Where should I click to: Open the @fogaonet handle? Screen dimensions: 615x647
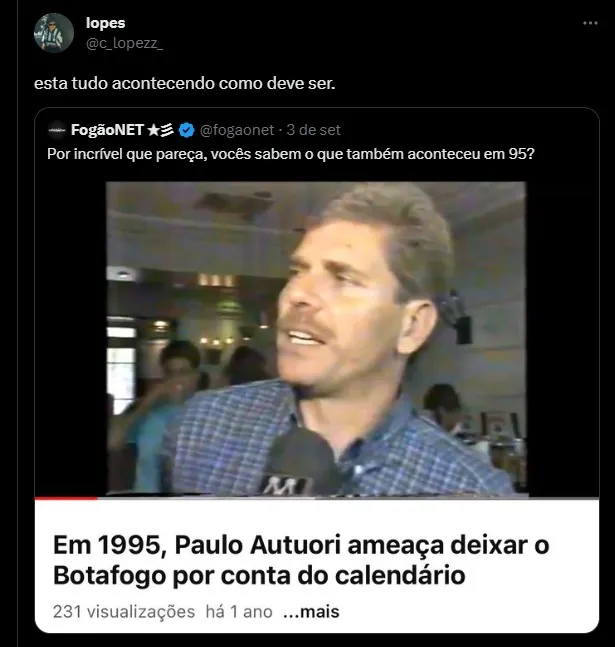237,130
